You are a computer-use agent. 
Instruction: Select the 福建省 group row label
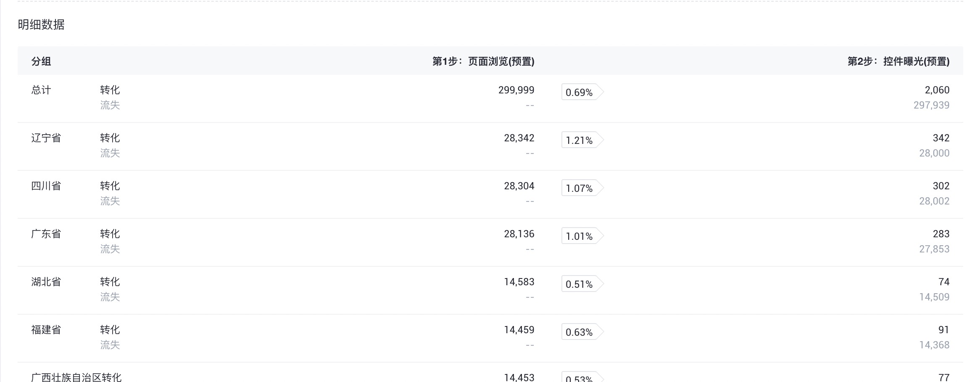click(x=46, y=330)
